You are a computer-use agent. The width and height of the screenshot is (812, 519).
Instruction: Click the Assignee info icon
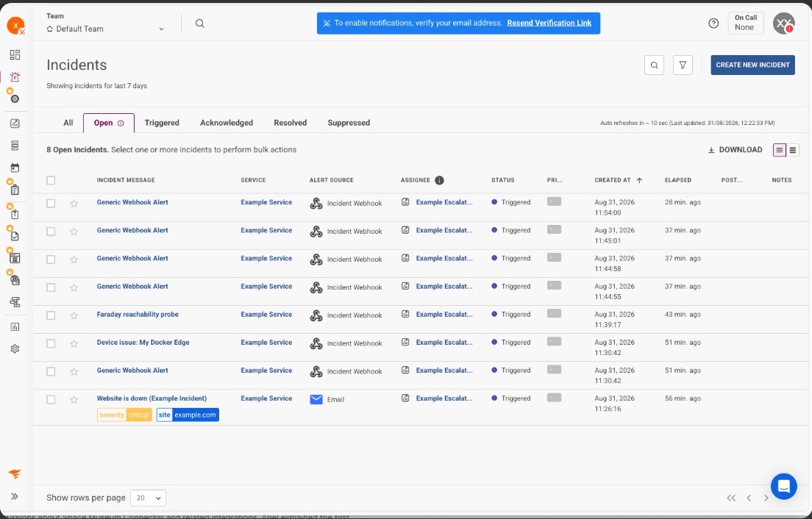coord(439,180)
